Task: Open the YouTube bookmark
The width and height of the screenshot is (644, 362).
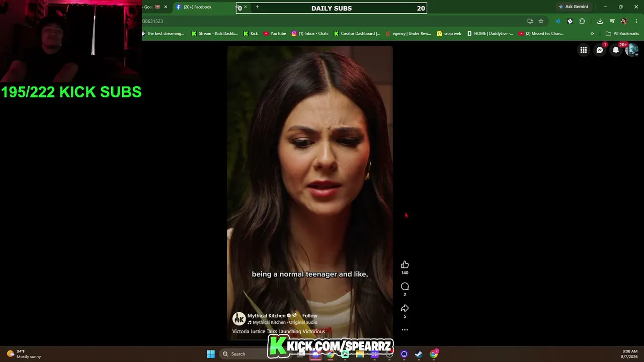Action: tap(275, 34)
